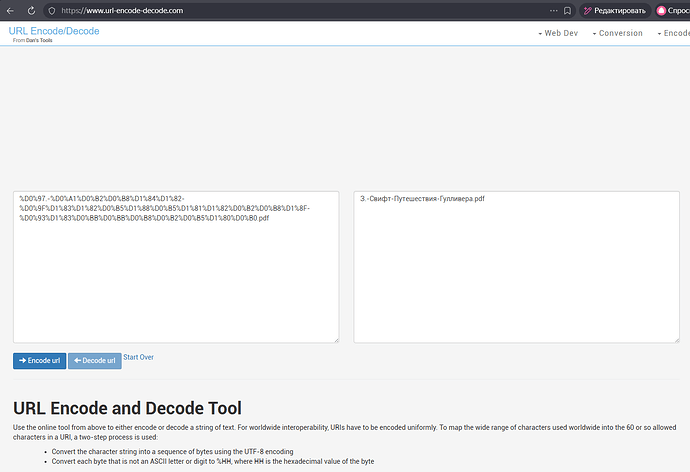690x472 pixels.
Task: Click the browser back arrow
Action: 11,10
